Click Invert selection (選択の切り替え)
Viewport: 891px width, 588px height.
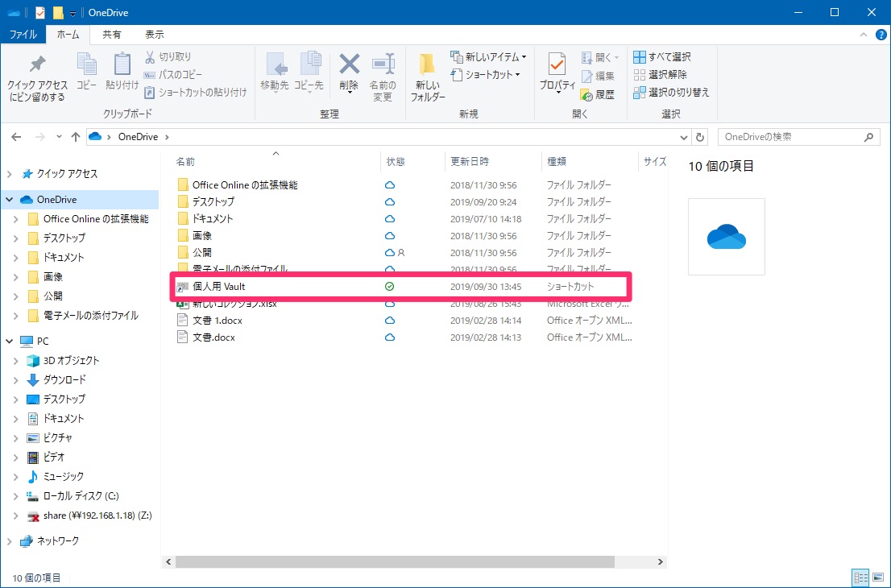[672, 92]
